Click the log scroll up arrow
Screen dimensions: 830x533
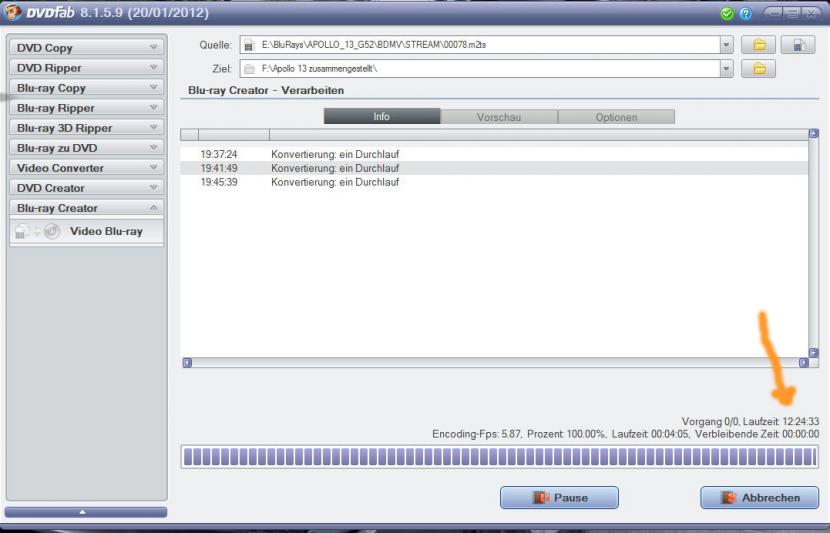(x=814, y=133)
